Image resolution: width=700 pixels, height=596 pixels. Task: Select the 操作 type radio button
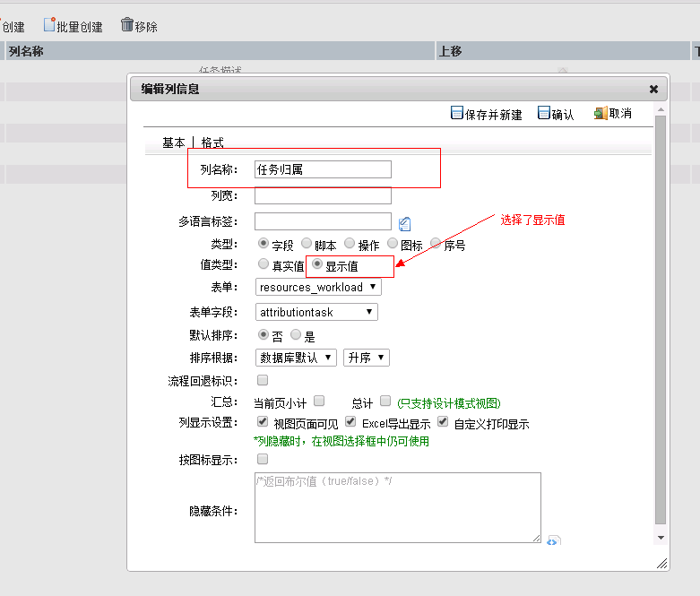[350, 243]
